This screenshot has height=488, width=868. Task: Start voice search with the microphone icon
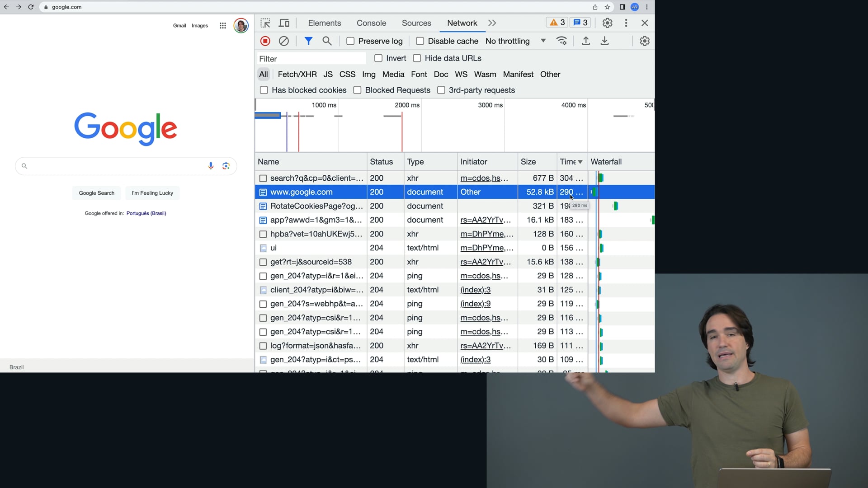[211, 166]
